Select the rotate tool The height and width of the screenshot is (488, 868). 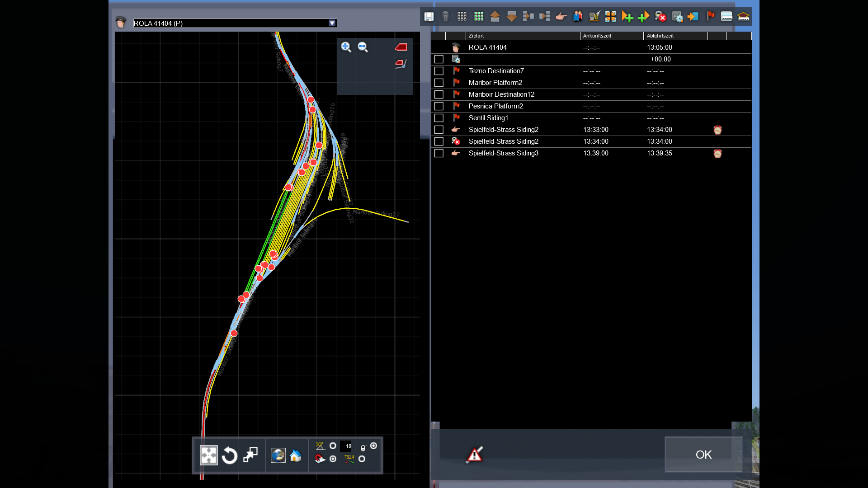point(230,455)
